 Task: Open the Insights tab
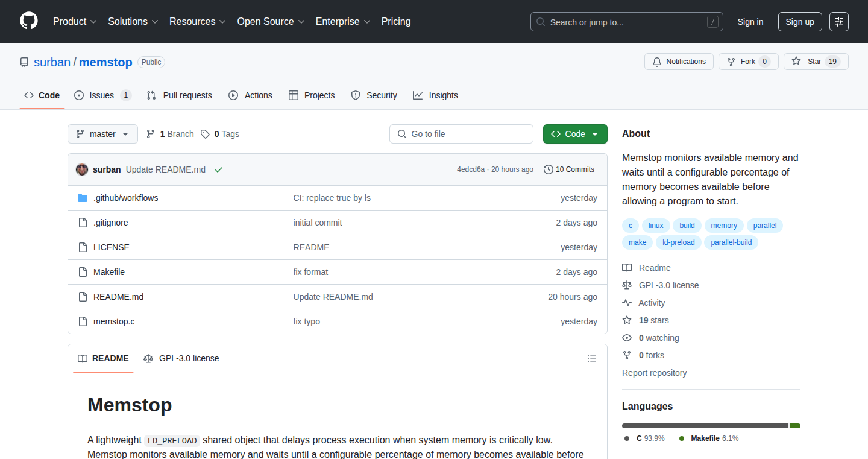(435, 95)
